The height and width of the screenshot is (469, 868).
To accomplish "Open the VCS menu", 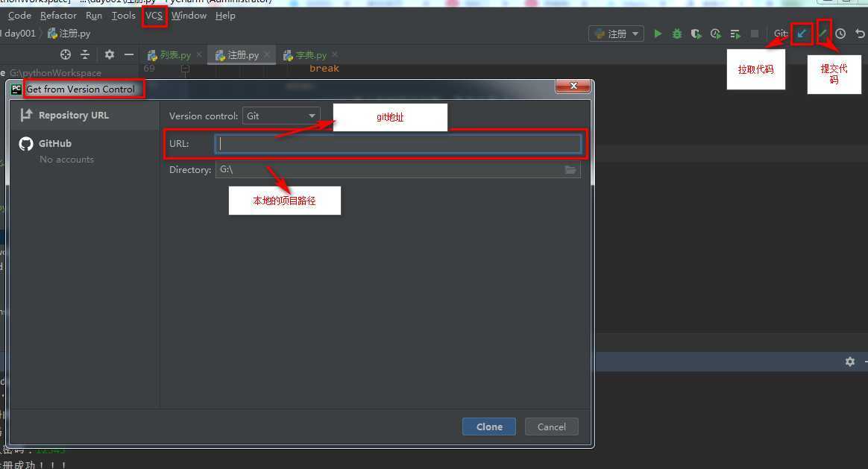I will point(154,16).
